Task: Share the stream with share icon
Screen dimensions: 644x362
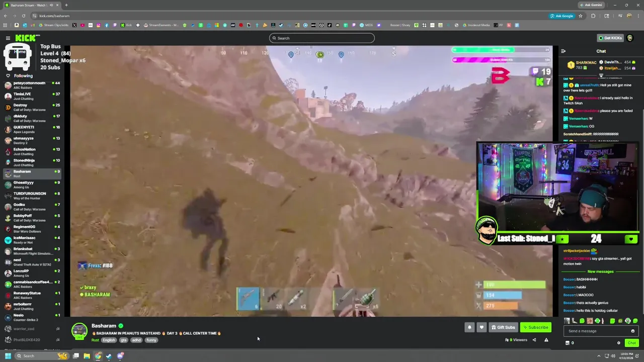Action: click(534, 340)
